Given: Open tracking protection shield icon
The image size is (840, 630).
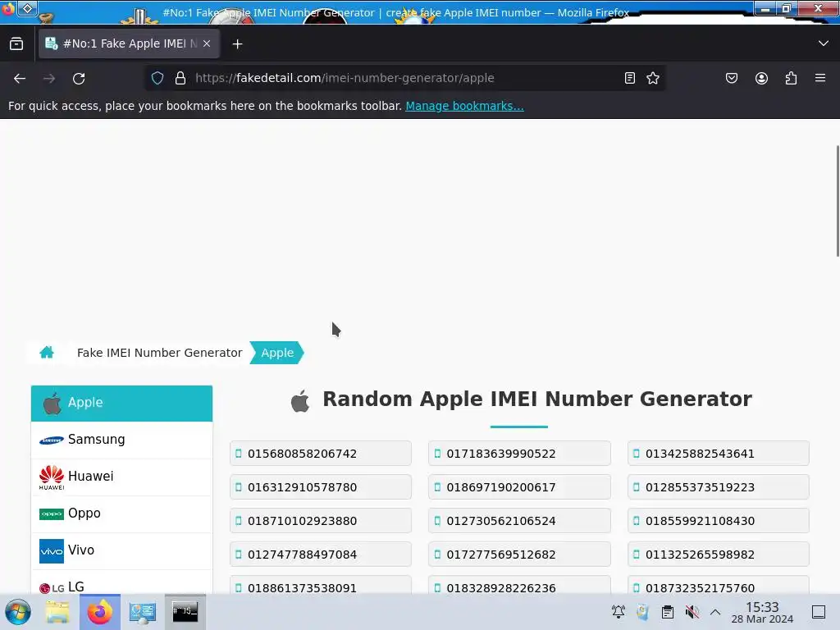Looking at the screenshot, I should (x=157, y=78).
